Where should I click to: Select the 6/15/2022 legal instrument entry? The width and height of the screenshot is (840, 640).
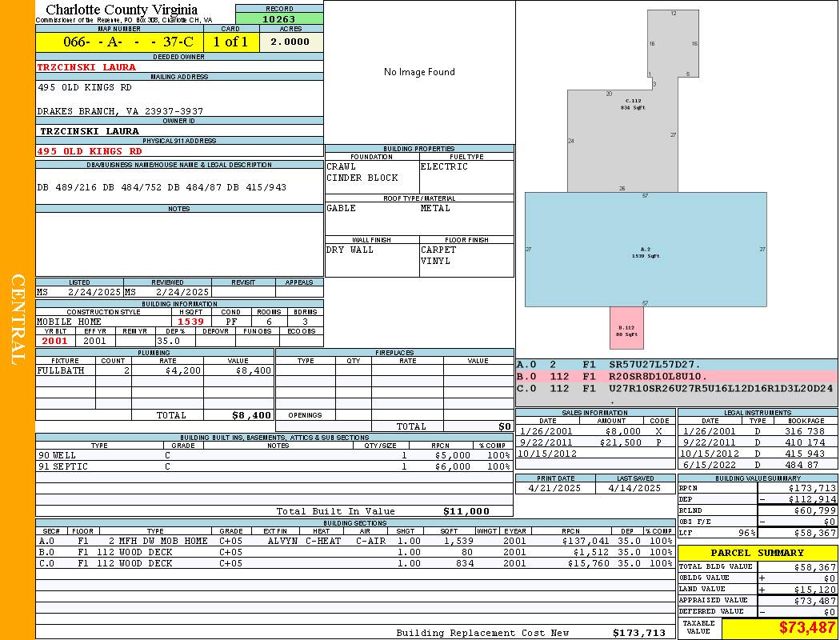click(x=756, y=465)
